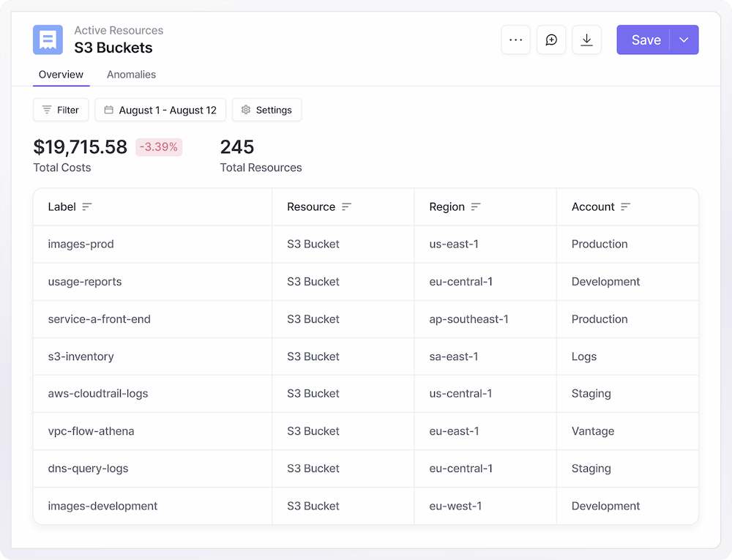This screenshot has width=732, height=560.
Task: Open the Filter options
Action: pos(61,110)
